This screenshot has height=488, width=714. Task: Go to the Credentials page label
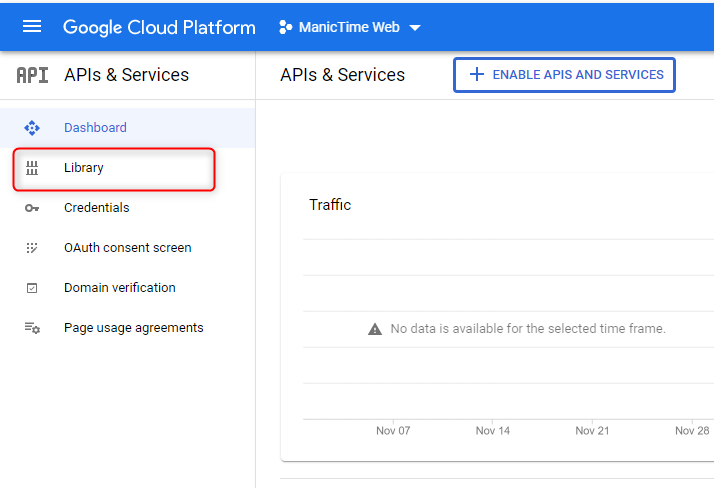[96, 208]
